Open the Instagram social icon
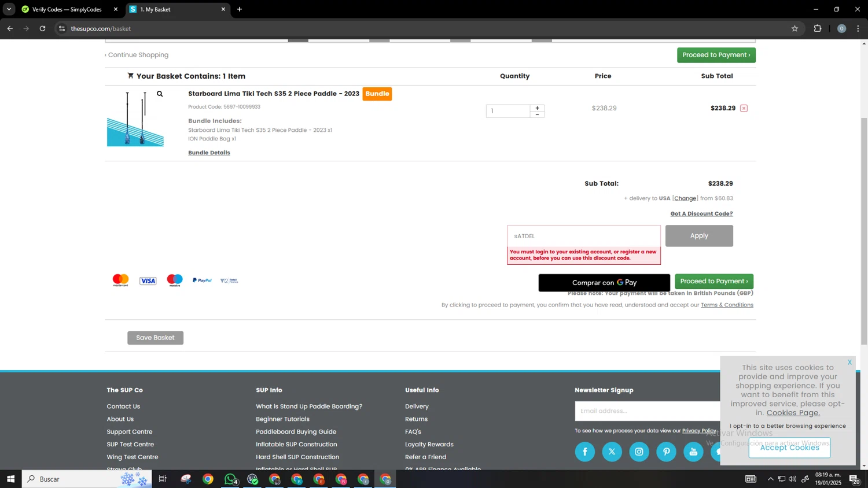This screenshot has width=868, height=488. 639,452
